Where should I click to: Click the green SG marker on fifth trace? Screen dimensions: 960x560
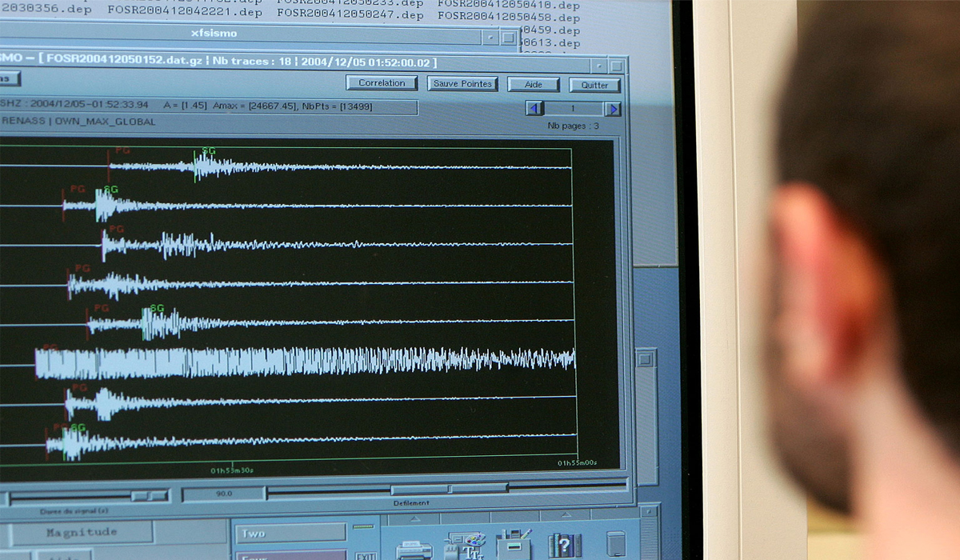(x=157, y=308)
